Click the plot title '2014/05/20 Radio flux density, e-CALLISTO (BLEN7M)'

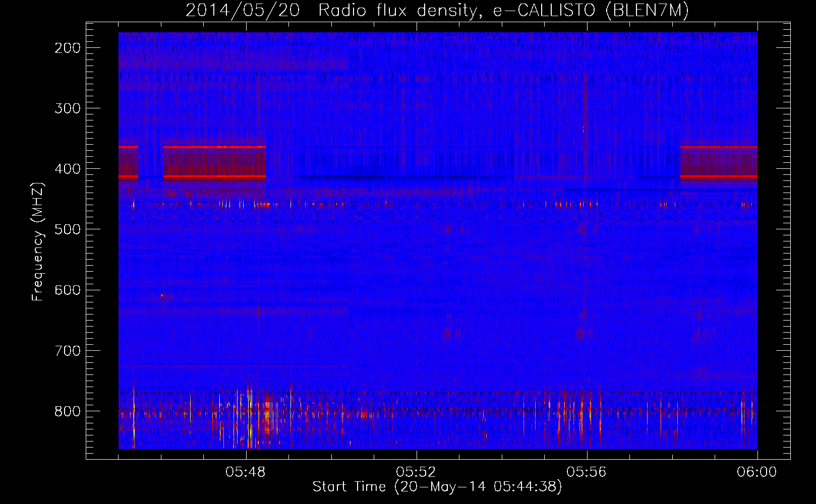pyautogui.click(x=437, y=11)
